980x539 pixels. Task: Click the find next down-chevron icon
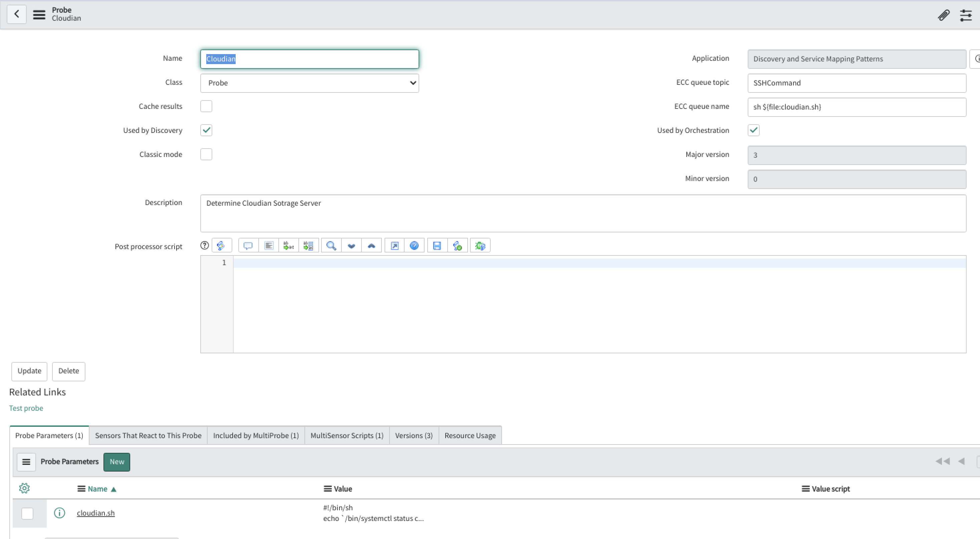coord(351,245)
